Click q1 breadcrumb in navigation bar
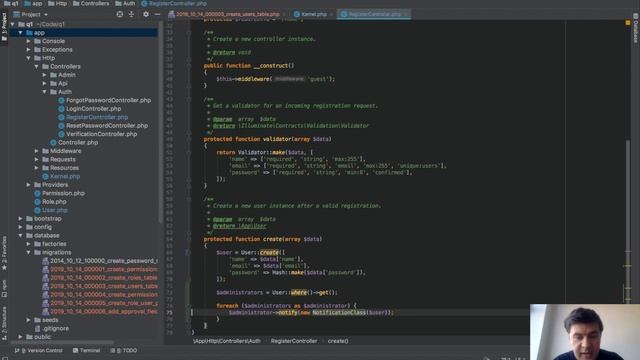Viewport: 640px width, 360px height. [x=11, y=3]
